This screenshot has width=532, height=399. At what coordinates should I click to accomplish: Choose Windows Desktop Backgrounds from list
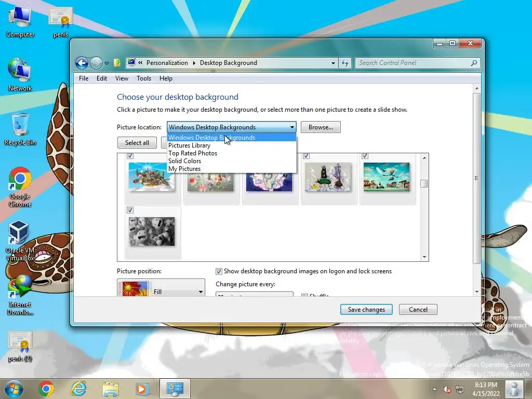[231, 137]
